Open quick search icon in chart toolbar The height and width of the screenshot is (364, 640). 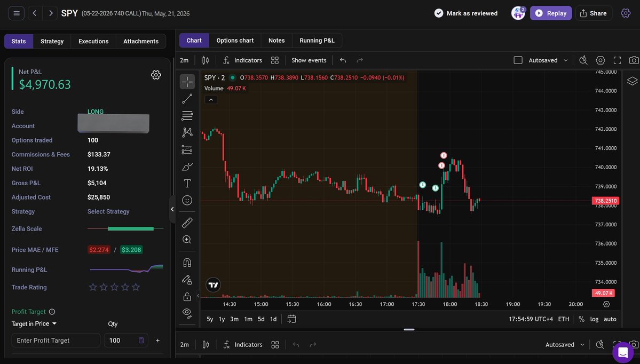[x=583, y=60]
